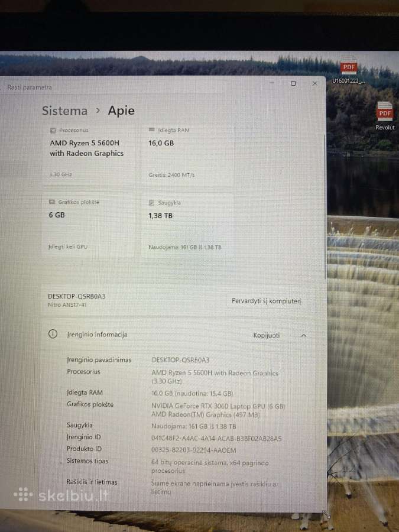Click Įdiegti keli GPU text
The height and width of the screenshot is (532, 399).
(68, 246)
